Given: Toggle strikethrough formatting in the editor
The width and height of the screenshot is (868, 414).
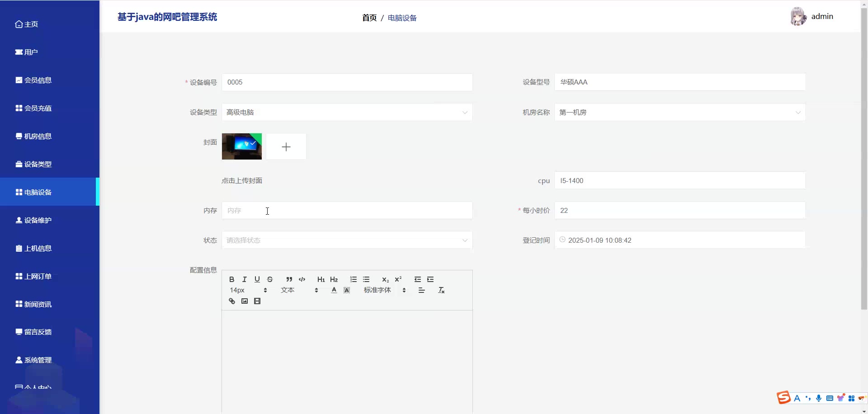Looking at the screenshot, I should [270, 279].
